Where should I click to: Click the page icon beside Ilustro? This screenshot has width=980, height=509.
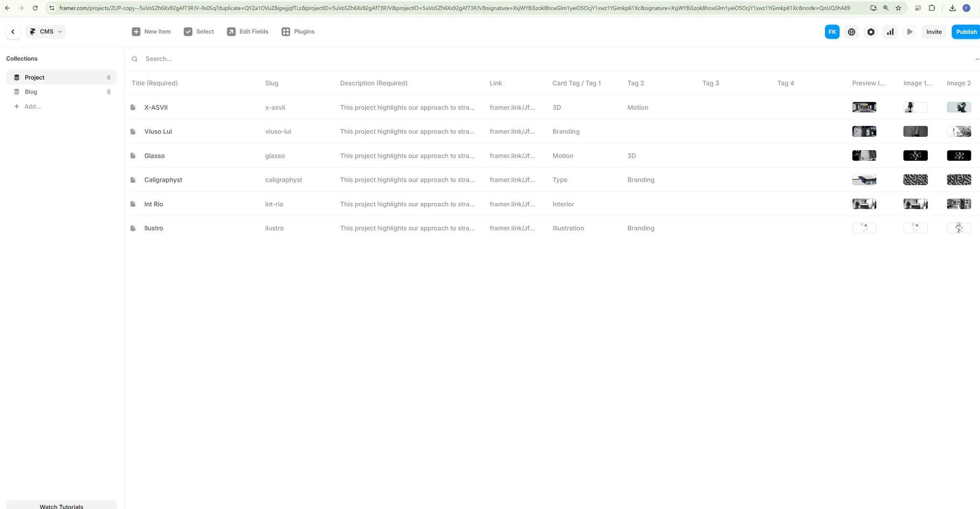tap(133, 228)
